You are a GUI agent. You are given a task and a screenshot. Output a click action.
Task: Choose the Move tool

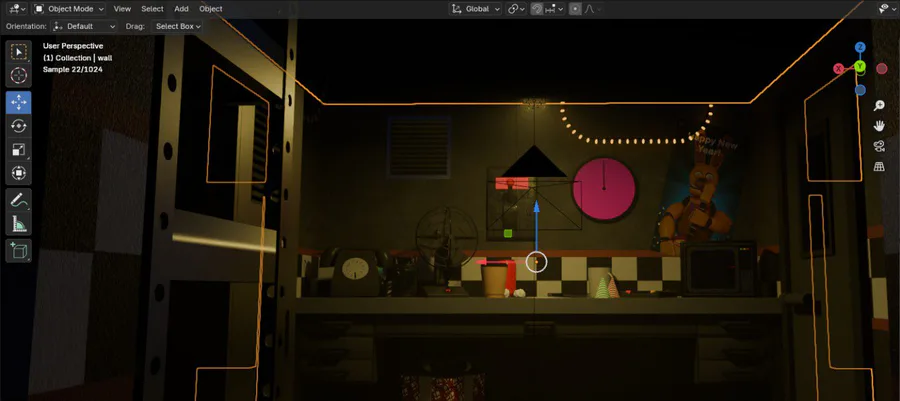pyautogui.click(x=19, y=103)
